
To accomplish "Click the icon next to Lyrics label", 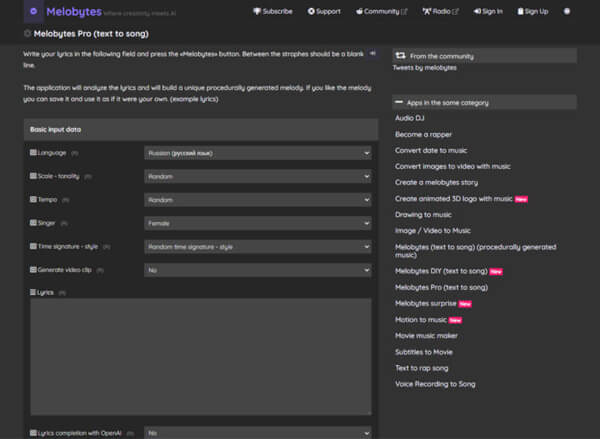I will point(33,292).
